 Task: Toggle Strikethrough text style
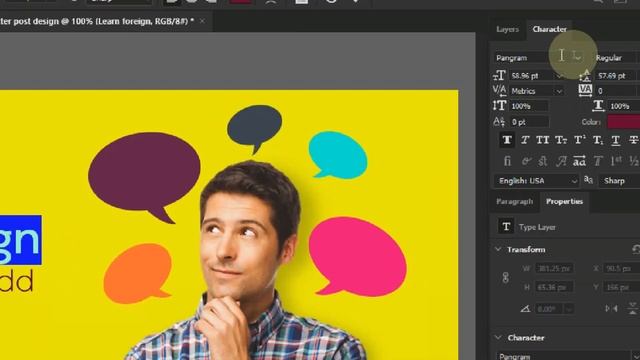pos(633,140)
